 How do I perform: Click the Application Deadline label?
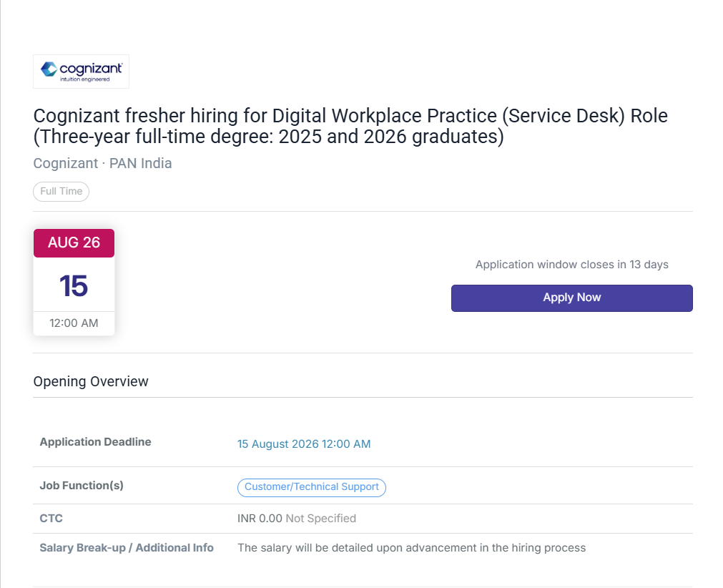point(95,442)
